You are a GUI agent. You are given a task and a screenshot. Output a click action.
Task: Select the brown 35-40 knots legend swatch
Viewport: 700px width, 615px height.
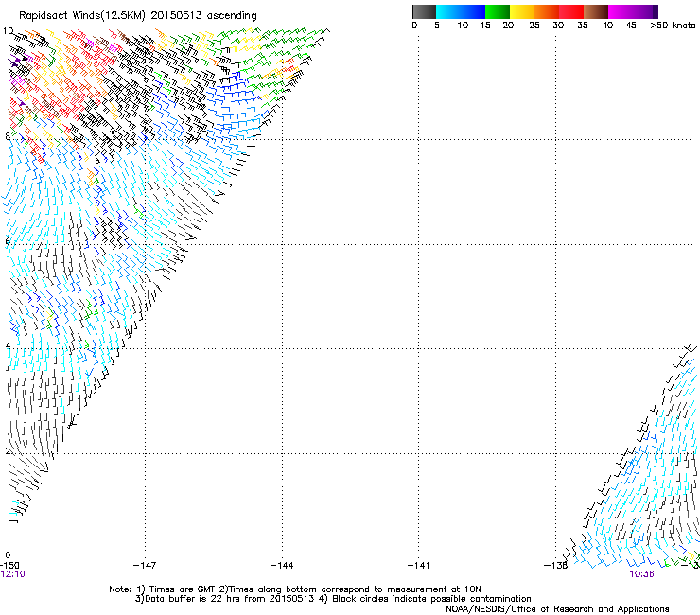[x=596, y=11]
